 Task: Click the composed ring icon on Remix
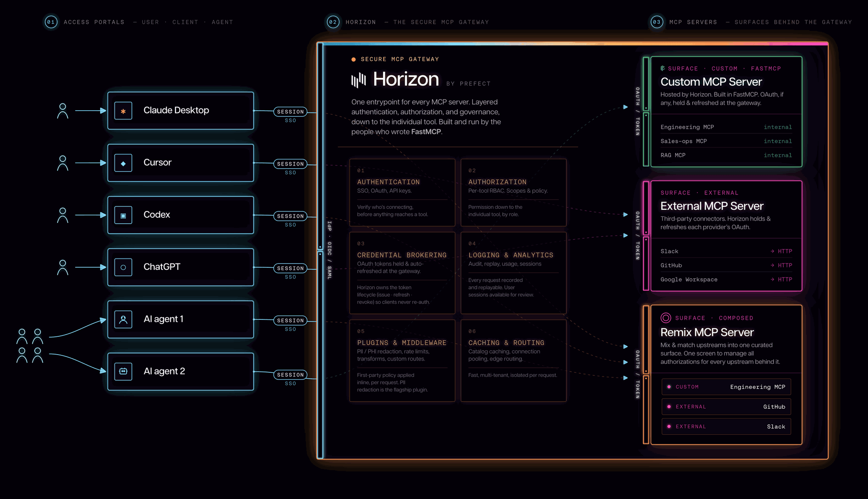(x=666, y=318)
